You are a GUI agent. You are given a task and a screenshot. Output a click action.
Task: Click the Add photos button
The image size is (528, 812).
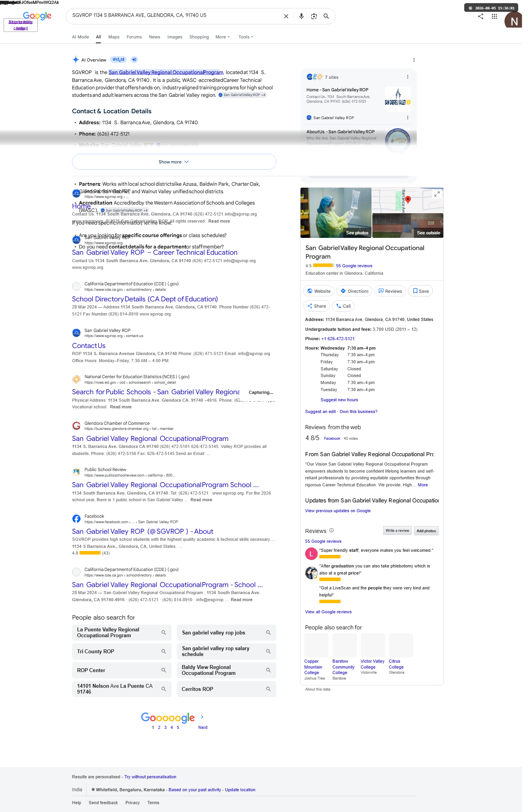click(426, 531)
